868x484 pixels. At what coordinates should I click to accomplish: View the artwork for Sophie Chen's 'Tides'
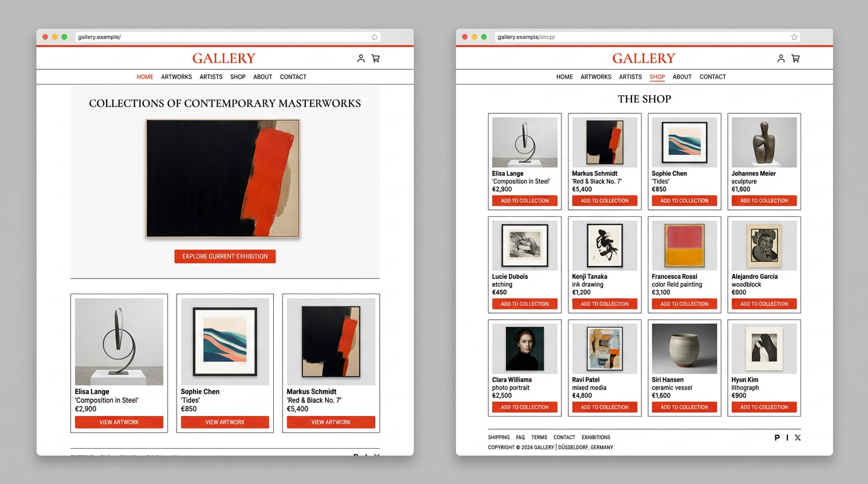pyautogui.click(x=225, y=422)
